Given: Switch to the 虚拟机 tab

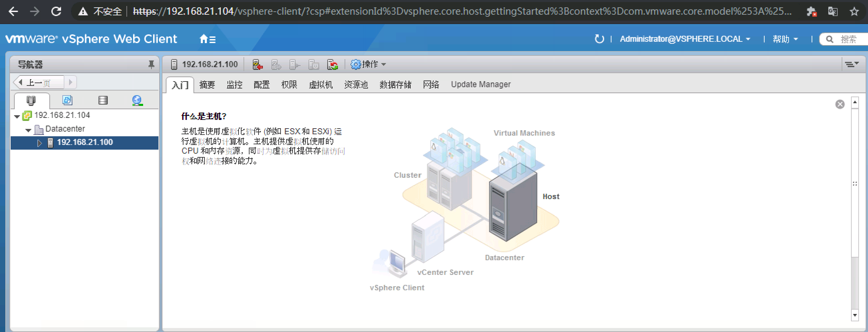Looking at the screenshot, I should (x=321, y=85).
